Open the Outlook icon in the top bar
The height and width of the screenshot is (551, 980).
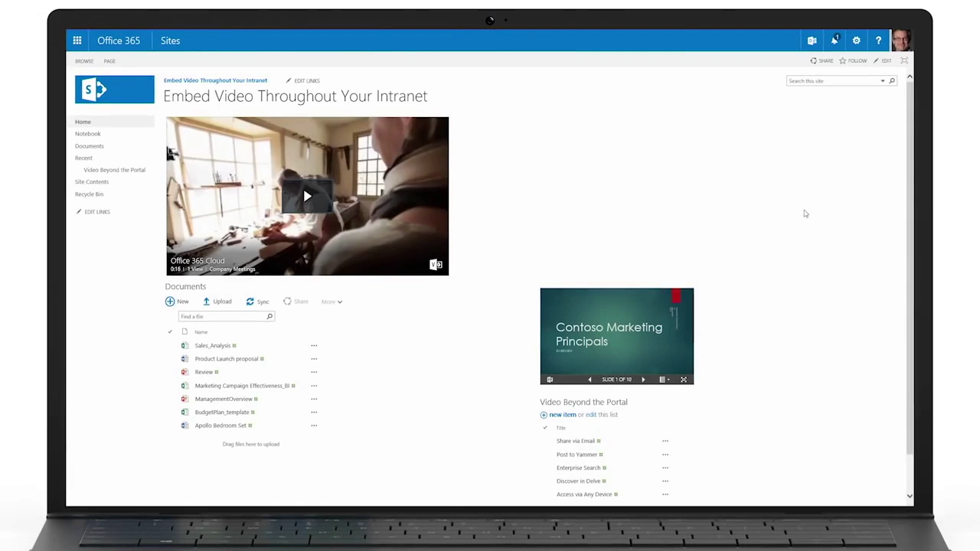812,41
